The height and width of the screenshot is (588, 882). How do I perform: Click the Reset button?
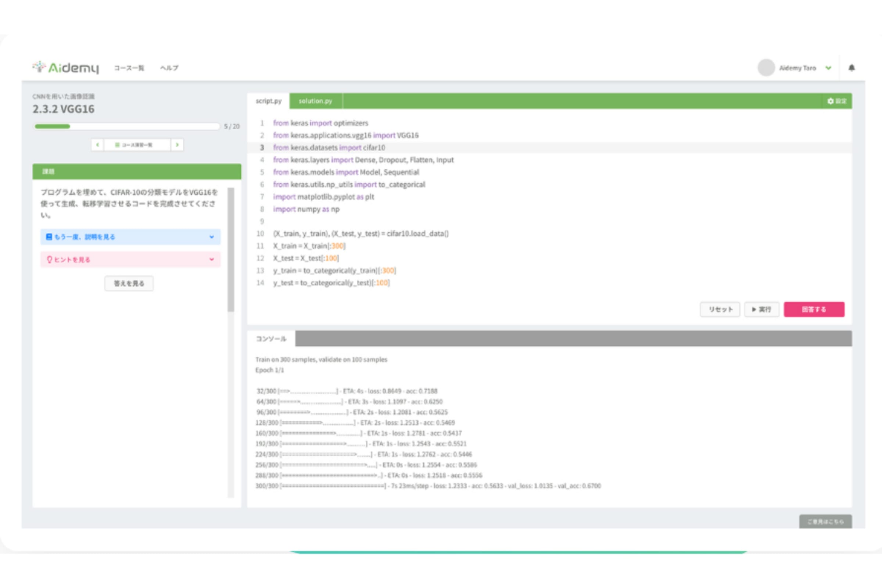click(720, 309)
